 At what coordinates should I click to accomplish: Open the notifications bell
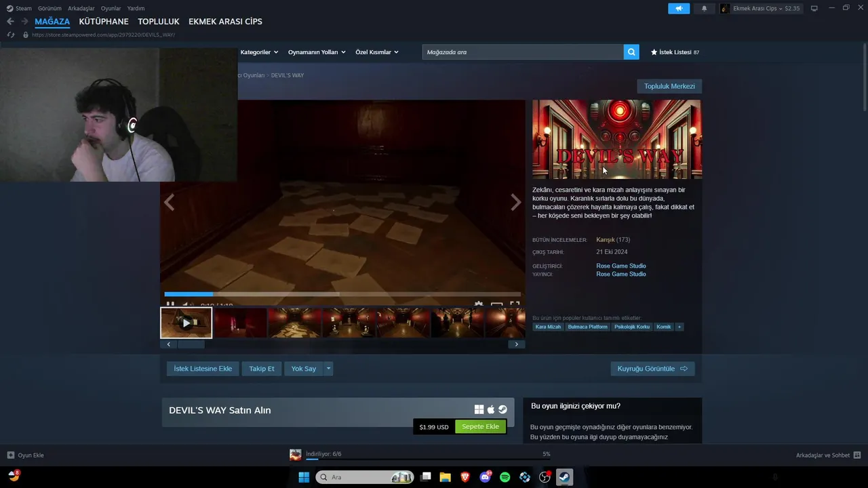tap(704, 8)
